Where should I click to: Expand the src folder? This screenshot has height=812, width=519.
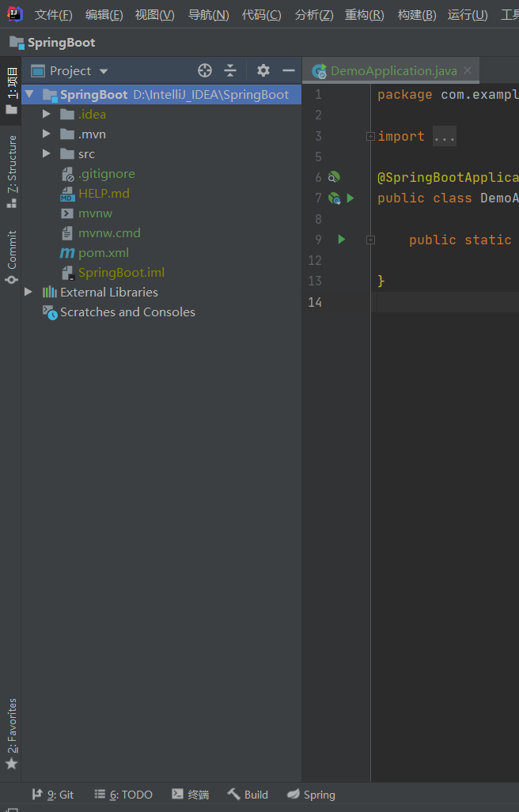tap(47, 154)
